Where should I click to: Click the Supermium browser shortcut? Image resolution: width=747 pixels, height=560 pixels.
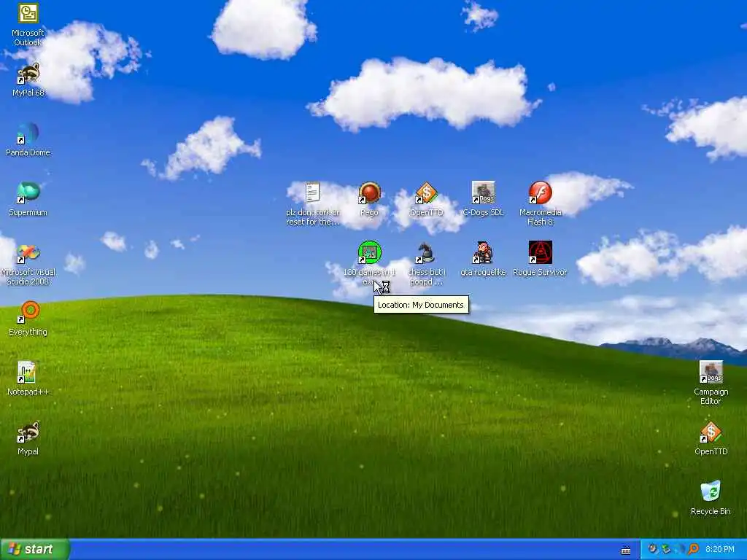coord(28,193)
